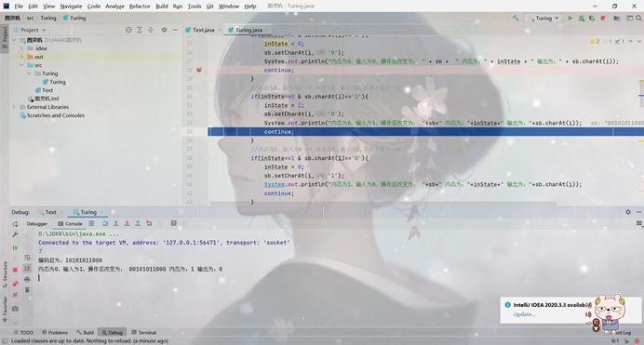Jump to the next highlighted error arrow
The width and height of the screenshot is (644, 345).
point(638,42)
